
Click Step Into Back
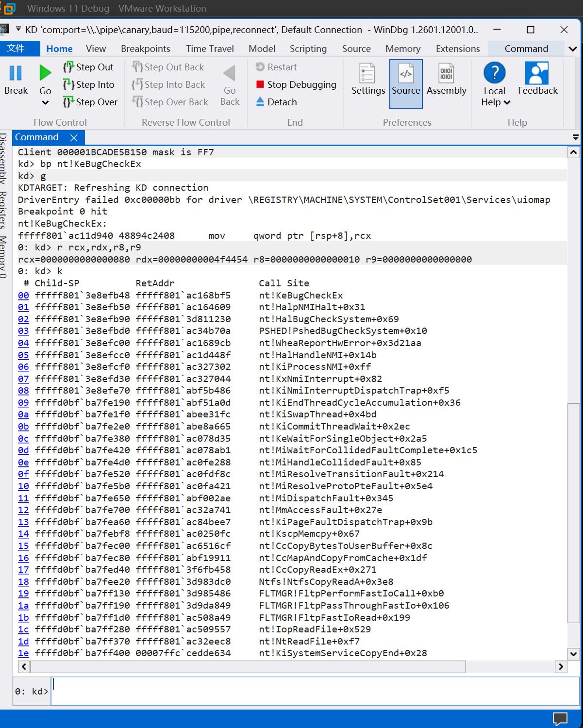tap(168, 84)
